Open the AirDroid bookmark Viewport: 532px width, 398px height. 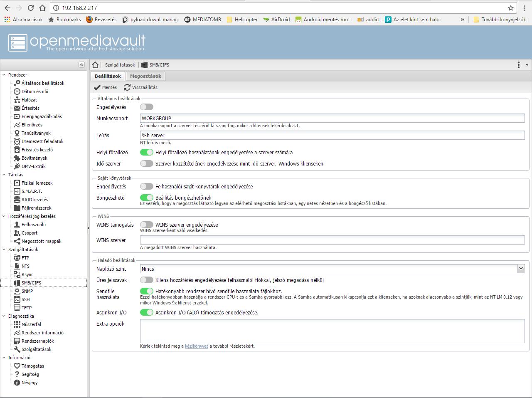point(276,20)
